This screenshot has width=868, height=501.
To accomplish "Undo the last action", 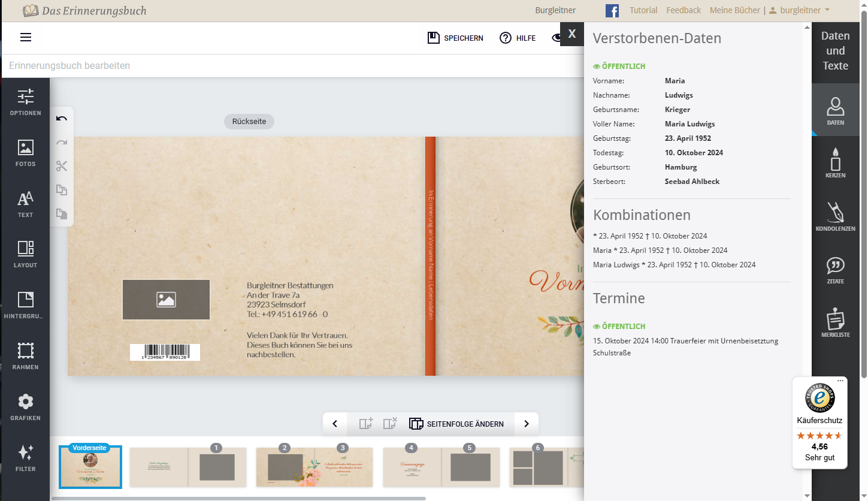I will [x=62, y=119].
